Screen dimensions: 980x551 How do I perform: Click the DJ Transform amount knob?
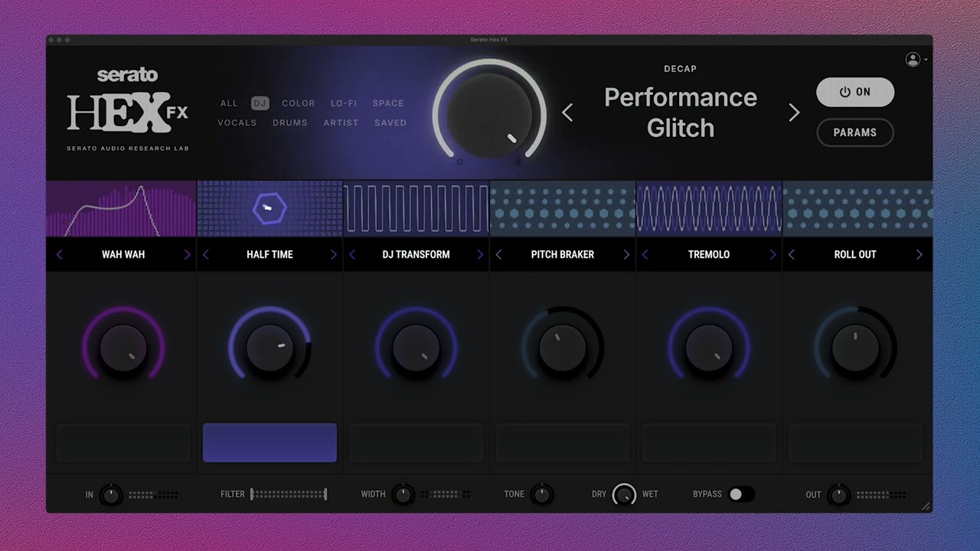point(416,347)
